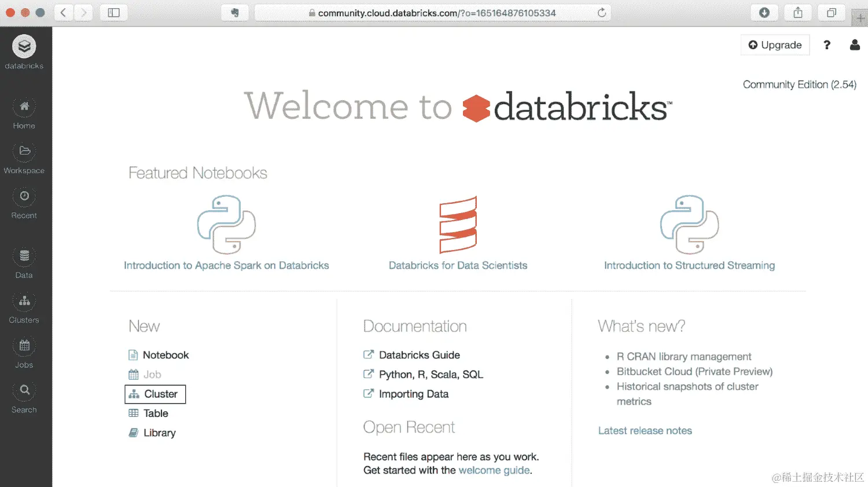868x487 pixels.
Task: Open a new tab with plus button
Action: (860, 19)
